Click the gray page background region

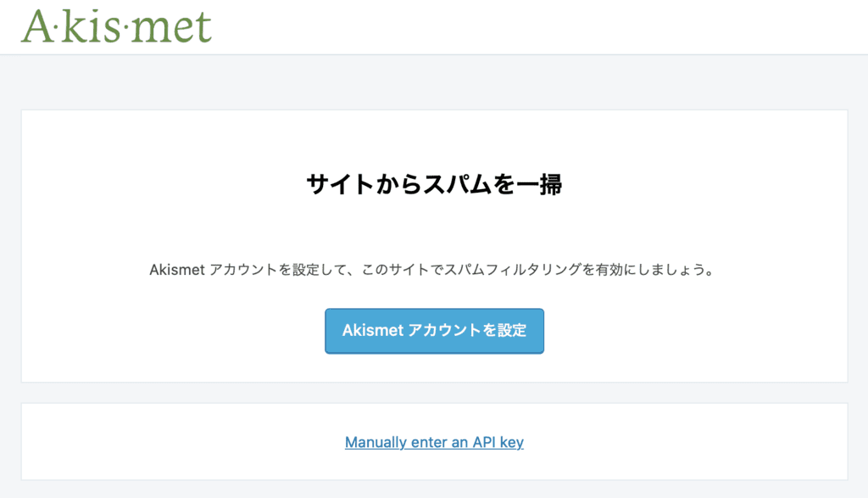[x=434, y=81]
